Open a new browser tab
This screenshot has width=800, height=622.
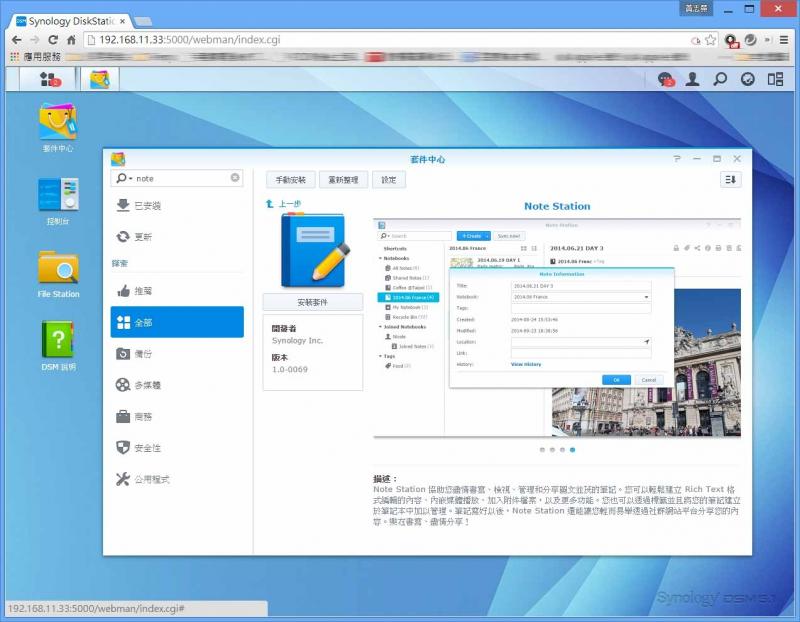143,21
